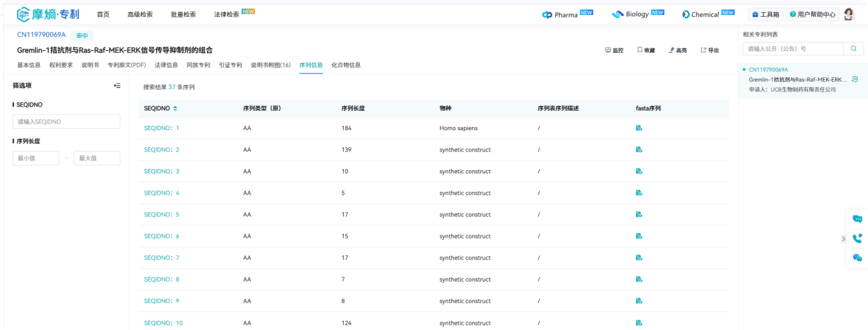Click 导出 export button
The height and width of the screenshot is (330, 868).
click(710, 50)
